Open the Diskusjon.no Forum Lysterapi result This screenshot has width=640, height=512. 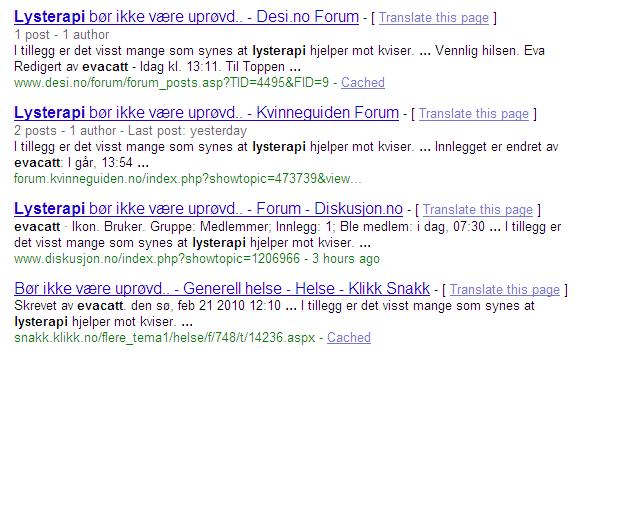pyautogui.click(x=208, y=209)
